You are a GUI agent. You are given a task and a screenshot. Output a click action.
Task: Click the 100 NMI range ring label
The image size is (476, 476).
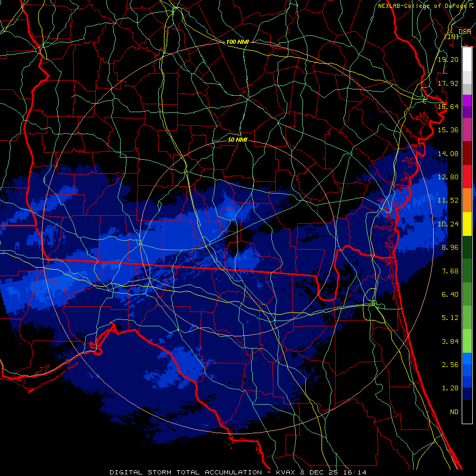point(237,42)
